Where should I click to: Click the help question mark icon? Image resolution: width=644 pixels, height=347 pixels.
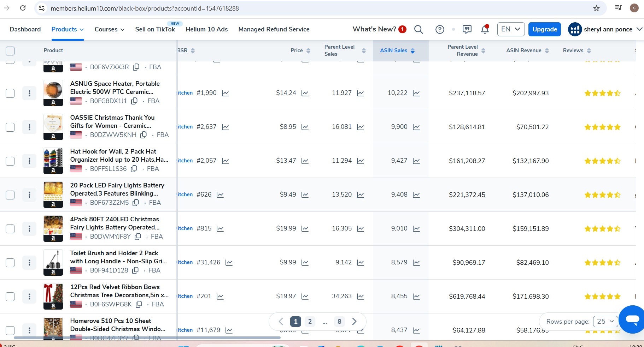tap(440, 29)
